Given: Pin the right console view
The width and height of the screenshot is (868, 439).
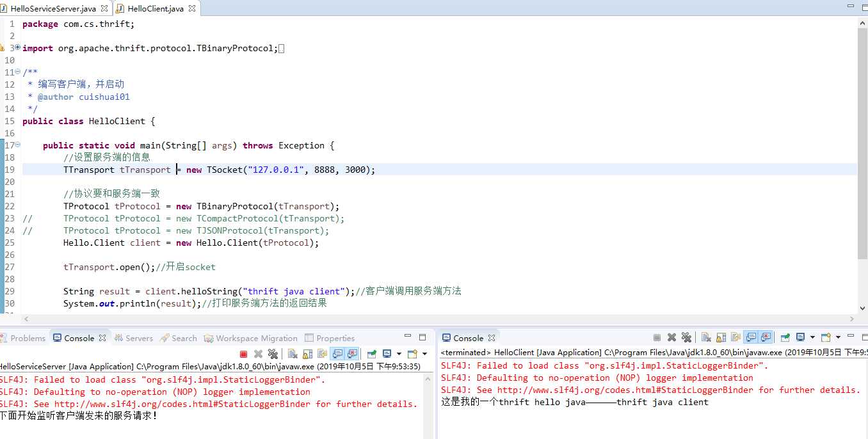Looking at the screenshot, I should [785, 337].
